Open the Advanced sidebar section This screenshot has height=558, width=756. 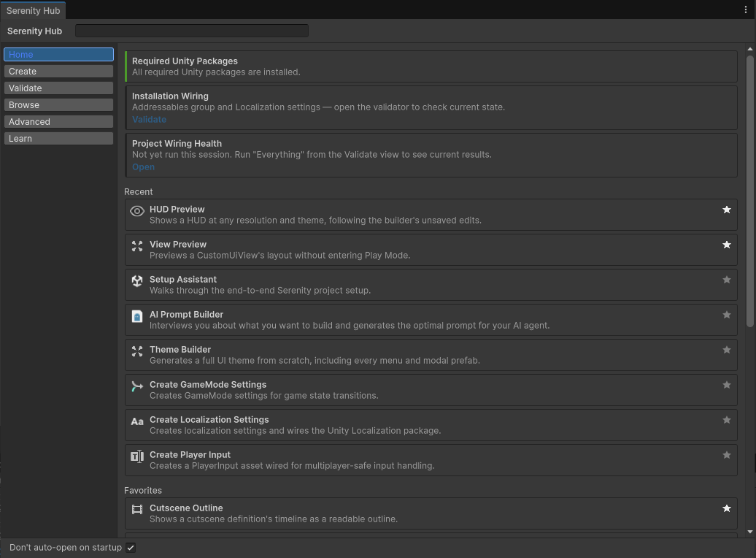(x=58, y=122)
